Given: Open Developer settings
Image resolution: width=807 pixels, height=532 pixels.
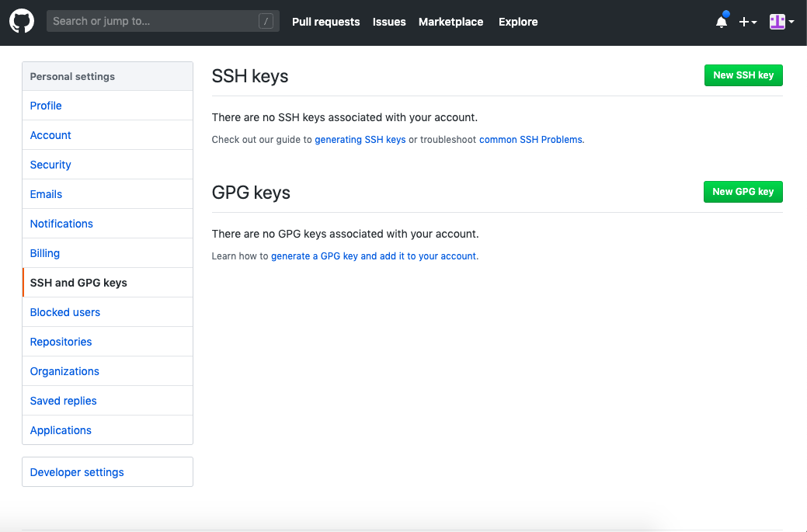Looking at the screenshot, I should click(x=77, y=471).
